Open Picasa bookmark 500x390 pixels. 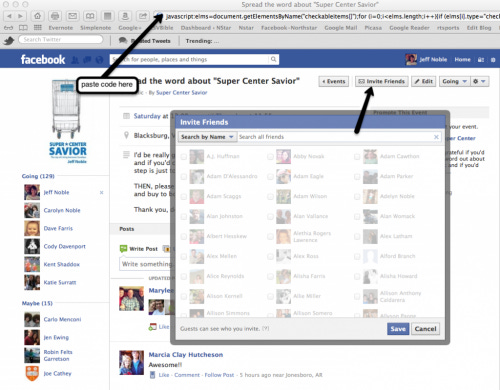(x=373, y=28)
